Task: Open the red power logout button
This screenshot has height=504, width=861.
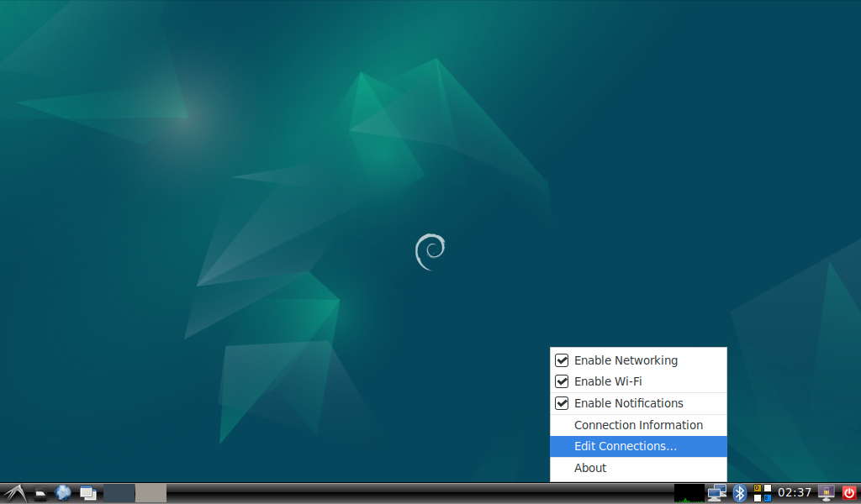Action: coord(849,493)
